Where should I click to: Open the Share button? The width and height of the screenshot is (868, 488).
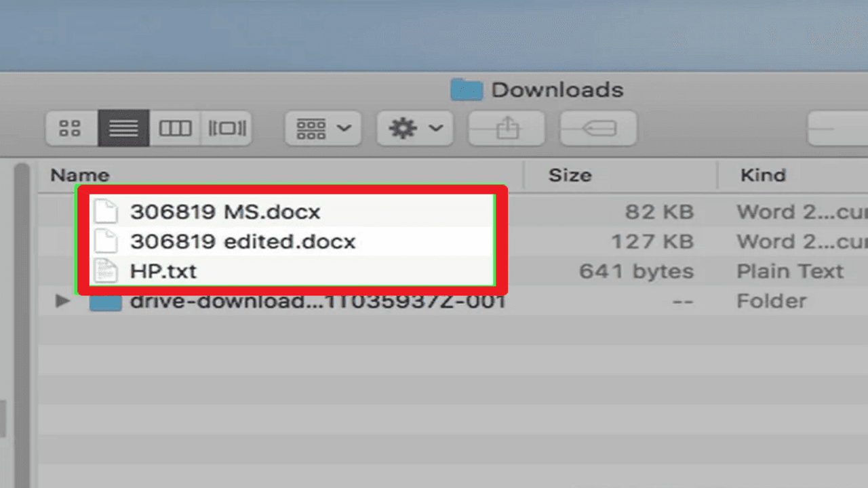507,128
